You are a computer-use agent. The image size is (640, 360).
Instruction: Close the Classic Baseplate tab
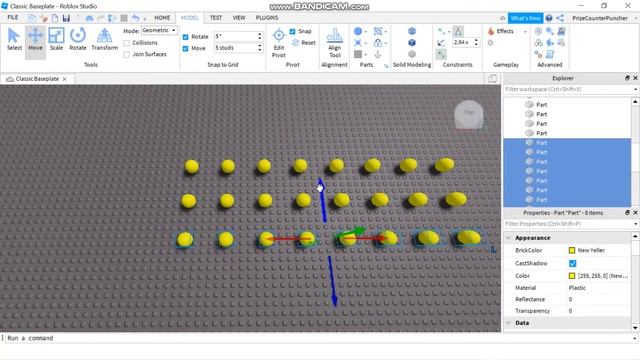tap(64, 79)
